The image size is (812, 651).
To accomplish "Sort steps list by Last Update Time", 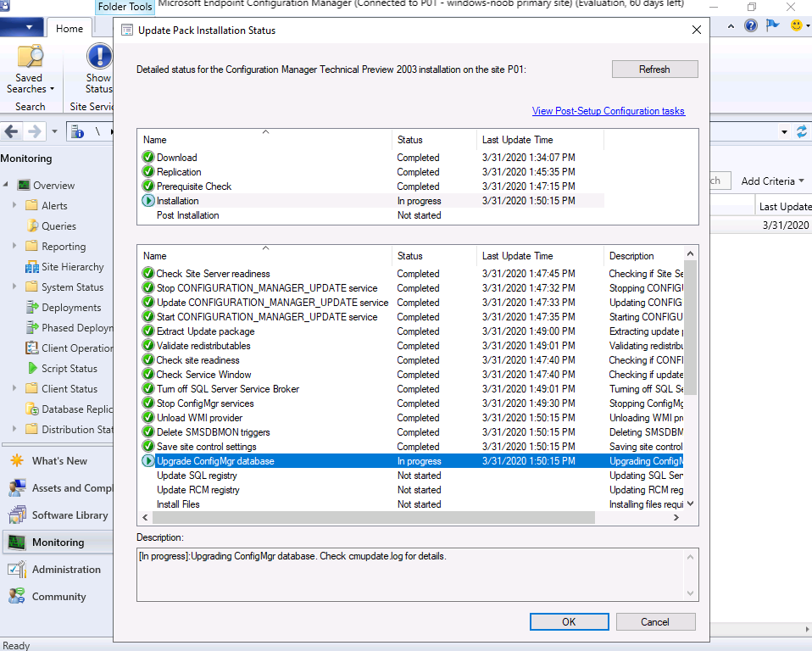I will (540, 256).
